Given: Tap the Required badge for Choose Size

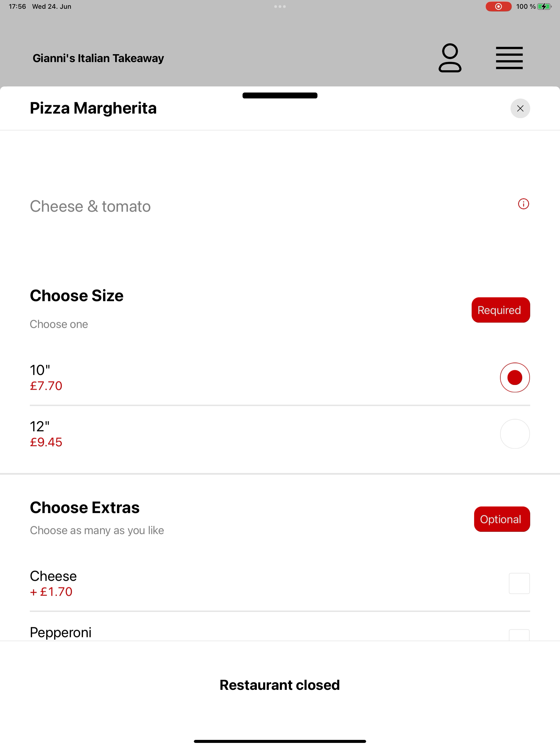Looking at the screenshot, I should pyautogui.click(x=500, y=310).
